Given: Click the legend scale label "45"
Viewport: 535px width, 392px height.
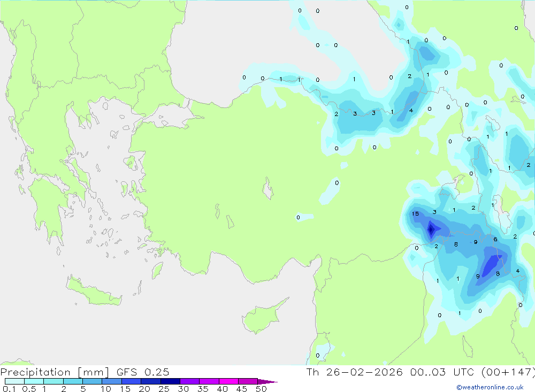Looking at the screenshot, I should tap(242, 389).
